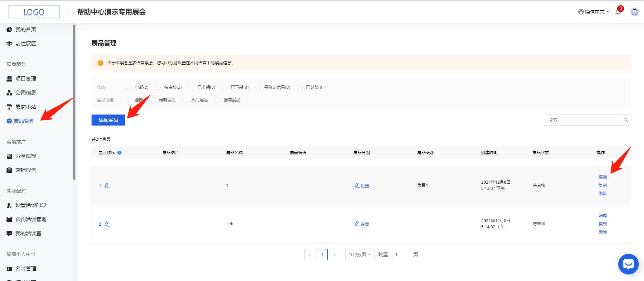
Task: Open the user avatar profile icon
Action: [x=634, y=12]
